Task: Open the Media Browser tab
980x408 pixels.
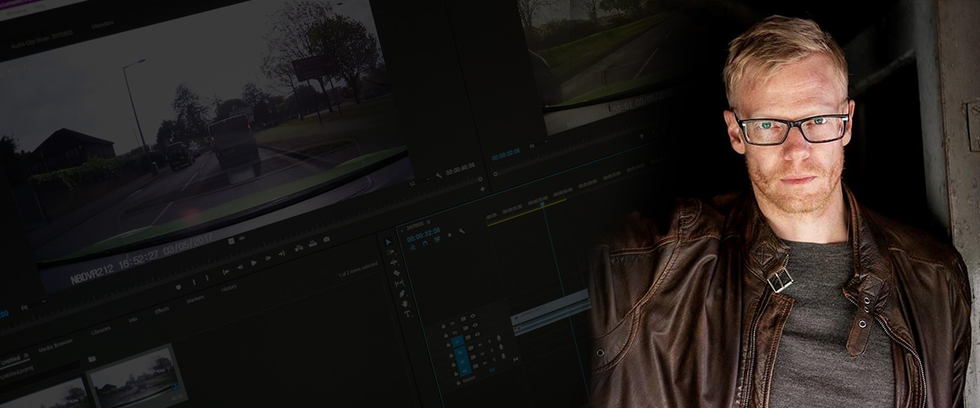Action: point(56,345)
